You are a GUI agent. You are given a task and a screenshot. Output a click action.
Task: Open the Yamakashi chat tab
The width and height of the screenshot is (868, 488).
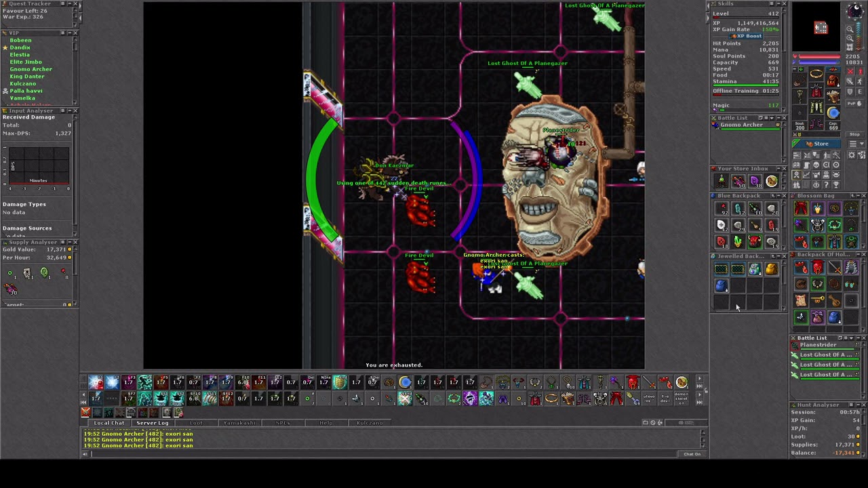point(239,423)
